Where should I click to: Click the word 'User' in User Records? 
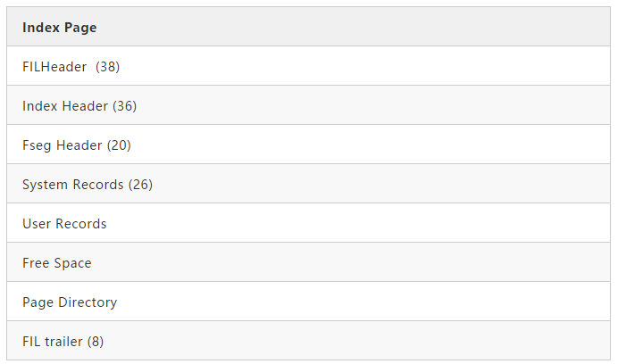click(38, 224)
